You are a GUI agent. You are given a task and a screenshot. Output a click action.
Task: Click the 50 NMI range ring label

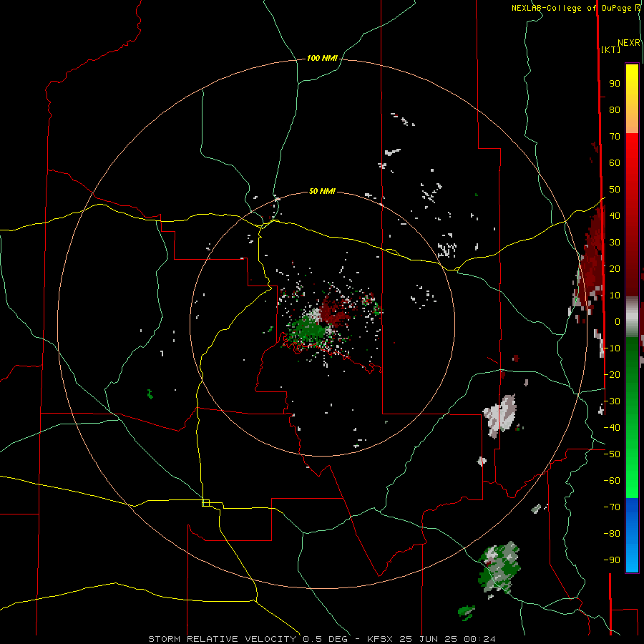click(322, 191)
